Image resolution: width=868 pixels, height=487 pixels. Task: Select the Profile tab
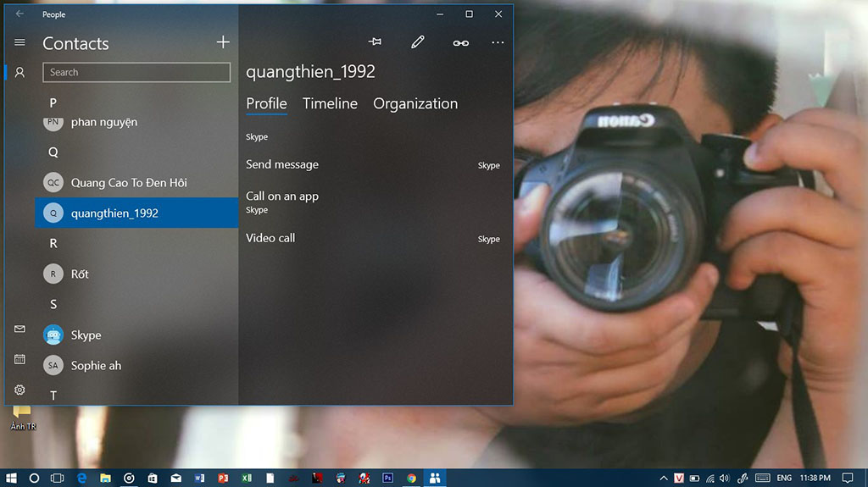tap(266, 103)
